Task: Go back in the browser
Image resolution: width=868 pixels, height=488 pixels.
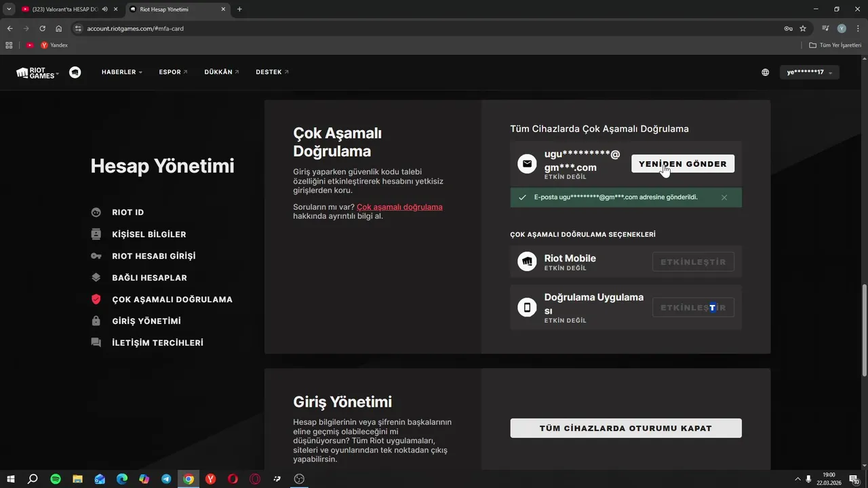Action: point(9,28)
